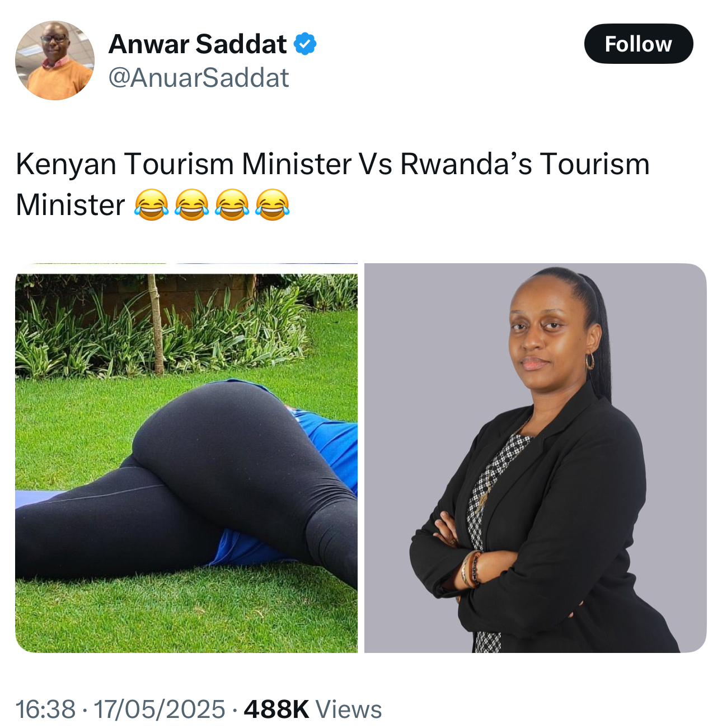
Task: Select the @AnuarSaddat handle
Action: pos(199,77)
